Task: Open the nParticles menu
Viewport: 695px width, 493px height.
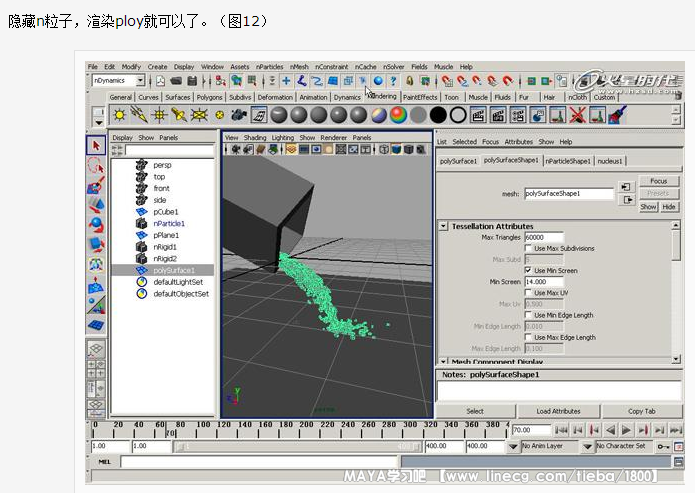Action: (x=269, y=67)
